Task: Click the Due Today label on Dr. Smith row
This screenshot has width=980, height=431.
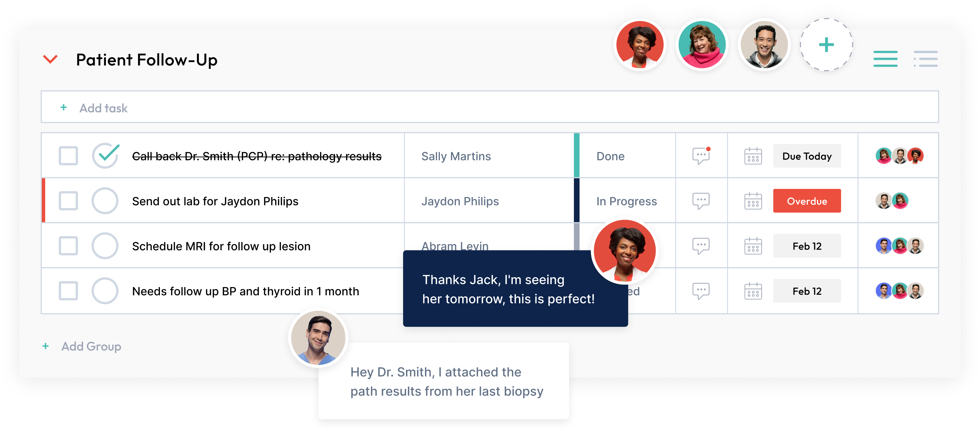Action: coord(807,156)
